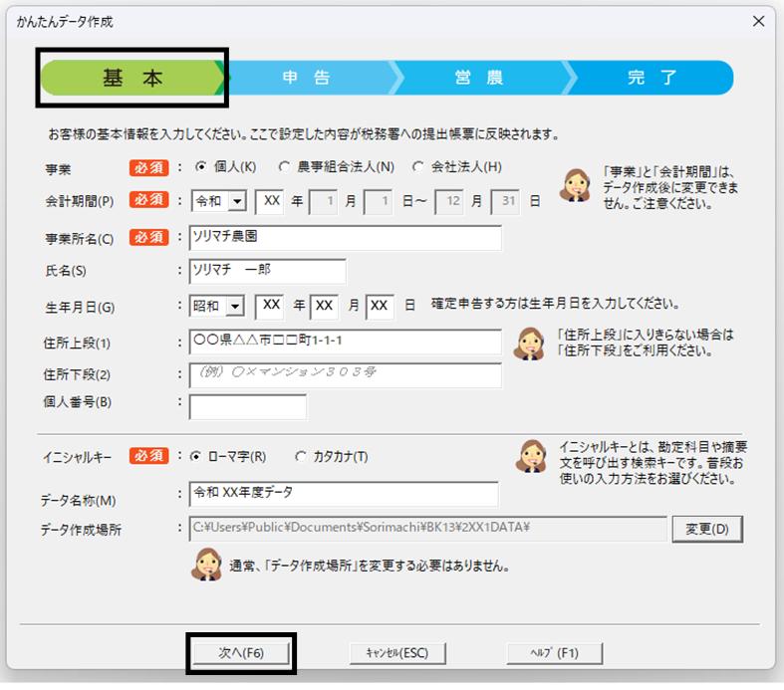Click the 生年月日 year field
The height and width of the screenshot is (690, 784).
click(270, 307)
